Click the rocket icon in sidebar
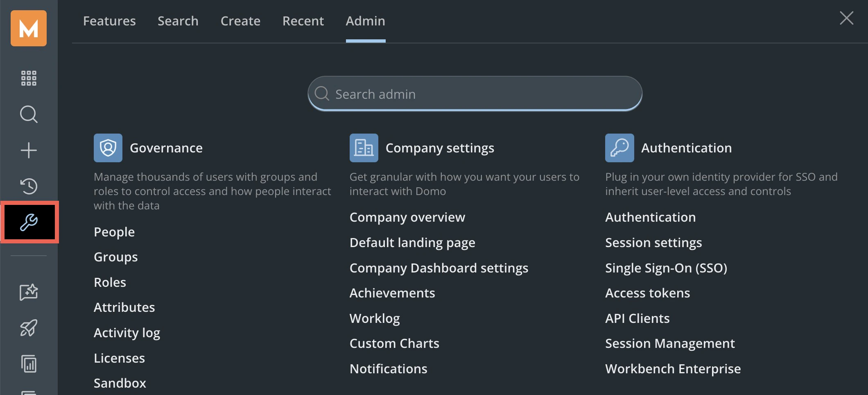 point(29,328)
